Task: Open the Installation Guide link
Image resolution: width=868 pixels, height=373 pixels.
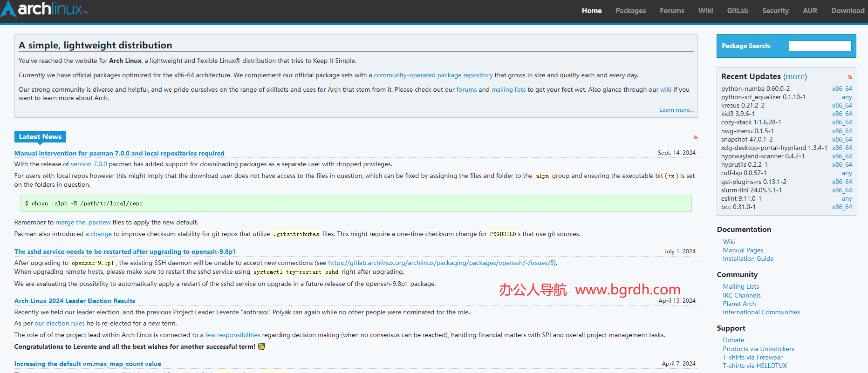Action: pos(748,258)
